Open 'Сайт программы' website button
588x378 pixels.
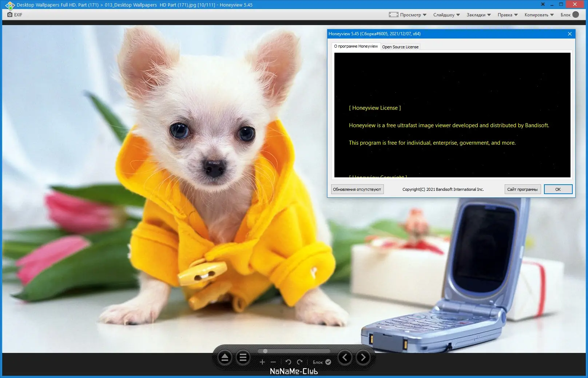pos(523,189)
